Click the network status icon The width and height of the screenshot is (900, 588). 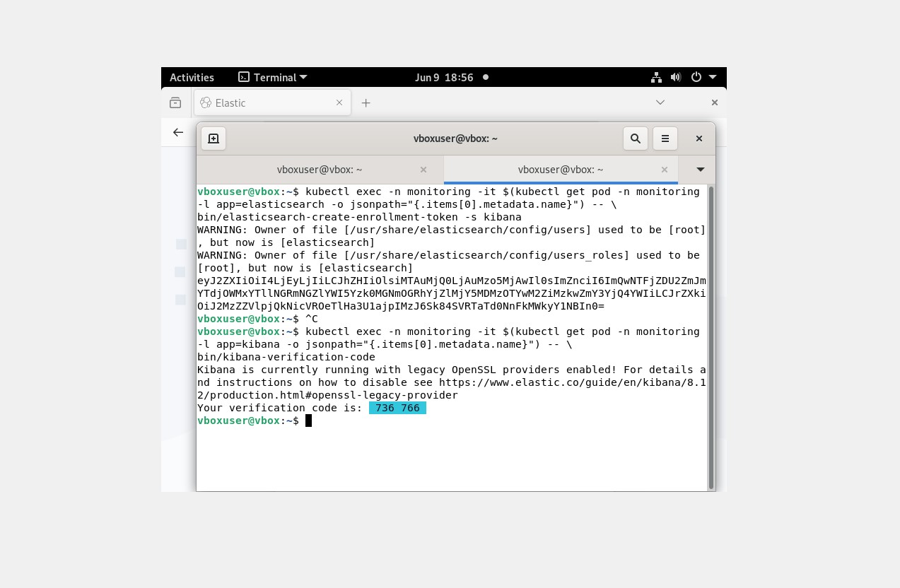click(656, 77)
